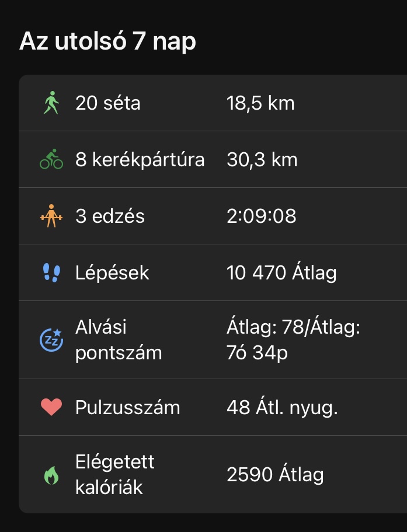407x532 pixels.
Task: Tap the blue footprints steps icon
Action: (51, 272)
